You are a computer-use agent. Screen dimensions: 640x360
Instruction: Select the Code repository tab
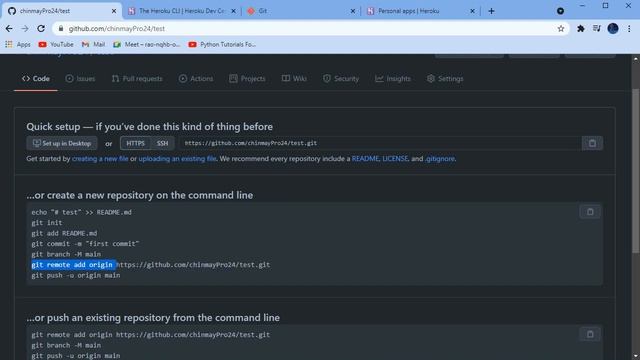(36, 79)
